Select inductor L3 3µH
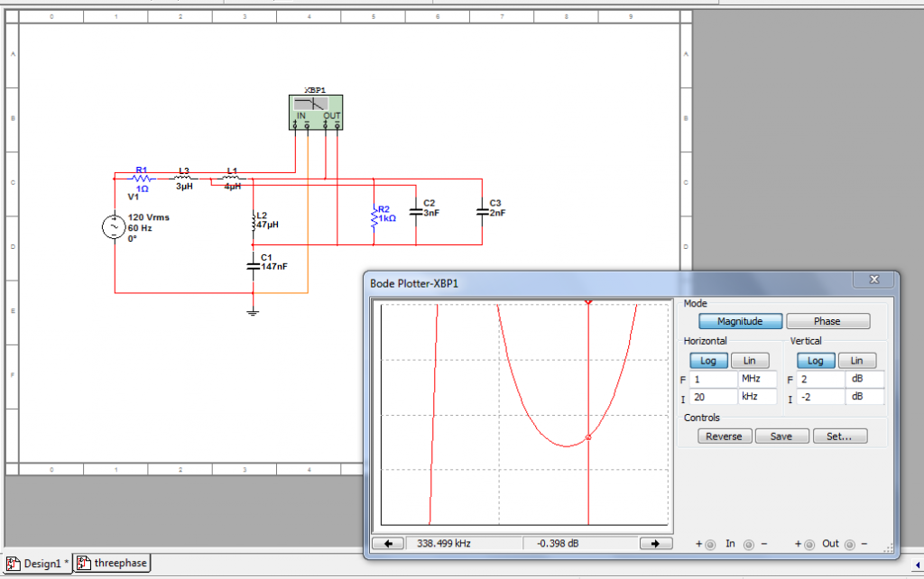This screenshot has height=579, width=924. click(x=184, y=178)
